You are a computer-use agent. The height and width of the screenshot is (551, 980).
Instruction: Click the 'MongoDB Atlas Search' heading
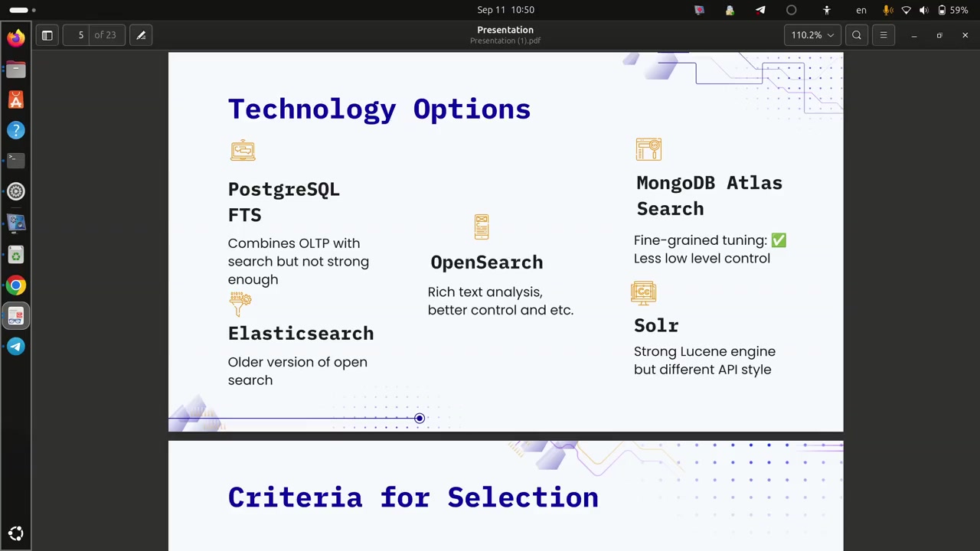point(710,196)
